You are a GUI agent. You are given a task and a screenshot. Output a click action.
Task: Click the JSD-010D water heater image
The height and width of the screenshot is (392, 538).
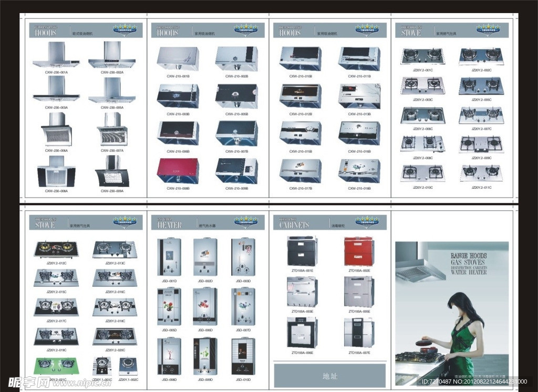(243, 356)
